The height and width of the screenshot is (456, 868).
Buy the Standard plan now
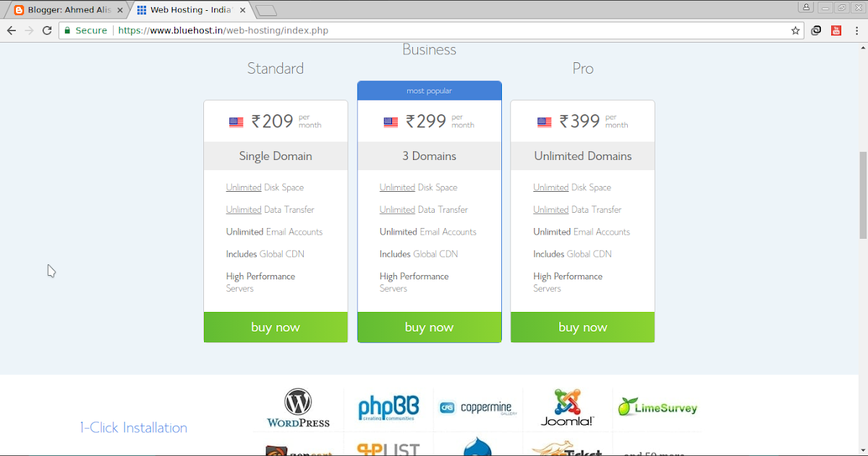click(276, 327)
